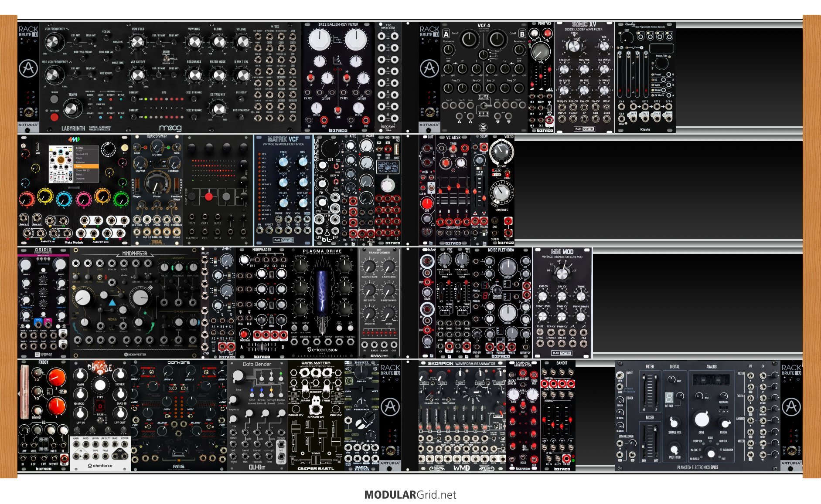Click the moog logo on Labyrinth
Screen dimensions: 821x504
(170, 128)
